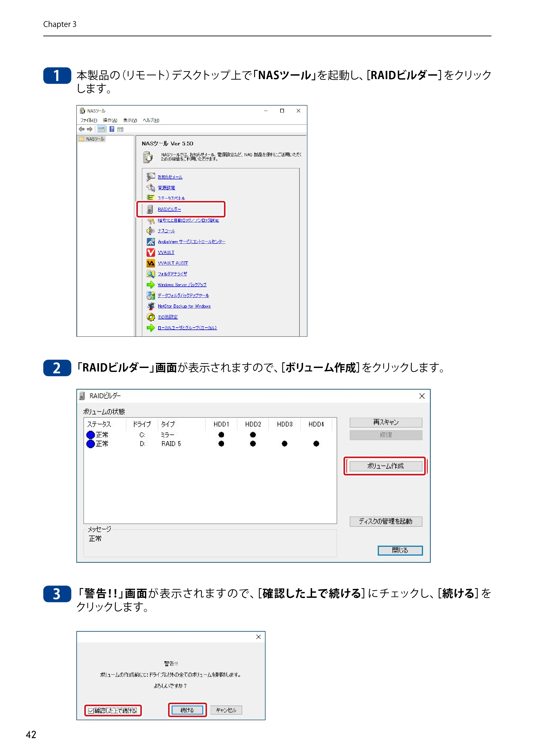Click the データフォルダバックアップツール icon

pyautogui.click(x=151, y=295)
